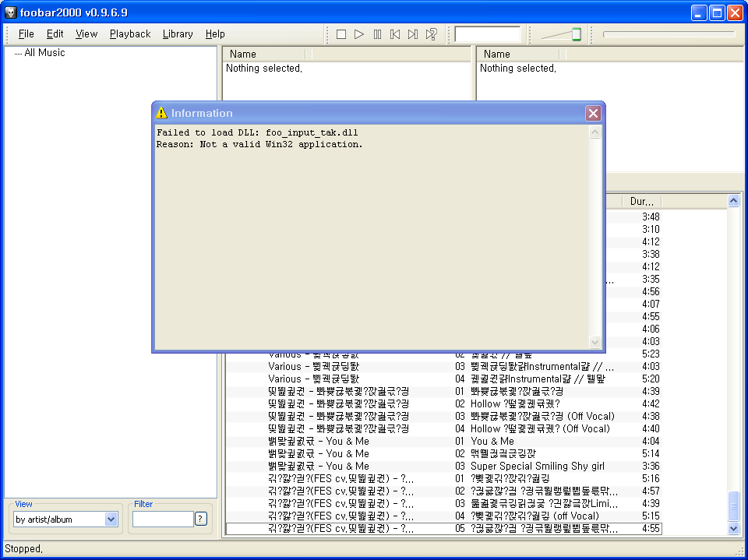The width and height of the screenshot is (748, 560).
Task: Click the Dur... column header
Action: (642, 202)
